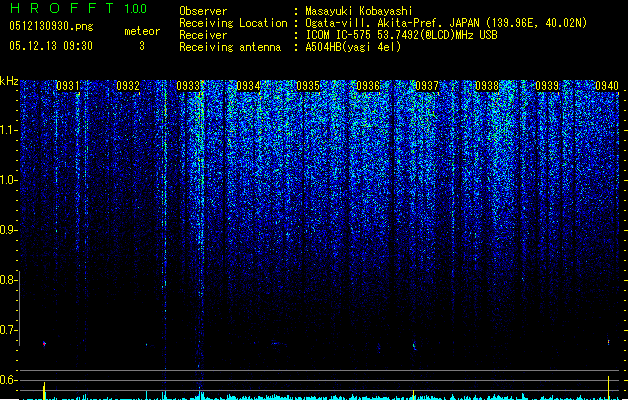Click the Receiver label
The width and height of the screenshot is (629, 400).
[203, 35]
